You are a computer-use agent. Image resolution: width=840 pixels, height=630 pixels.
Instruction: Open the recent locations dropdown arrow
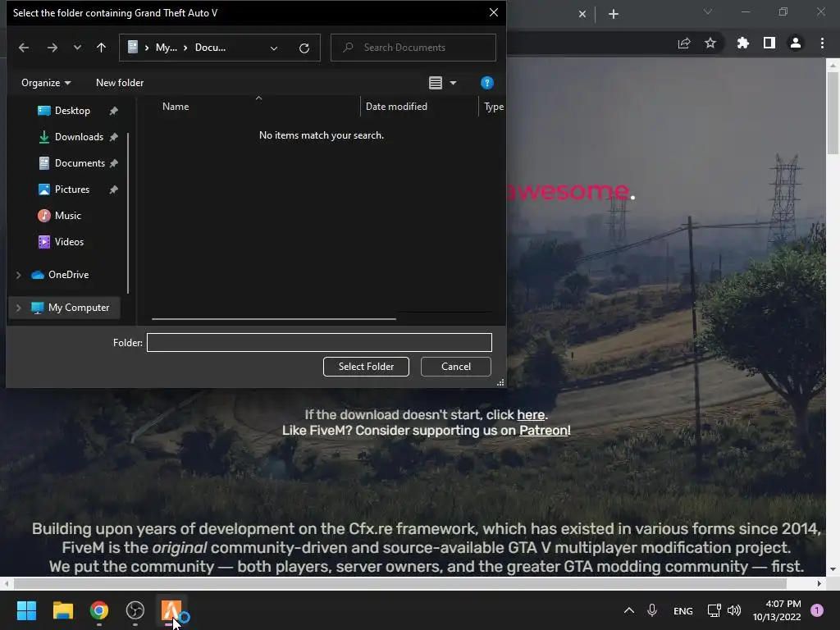click(78, 48)
